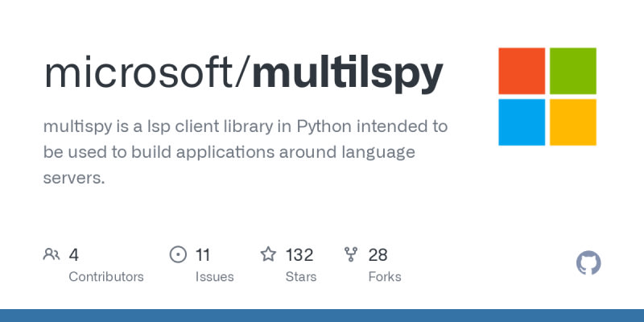Click the issue count number 11
This screenshot has width=644, height=322.
tap(203, 255)
